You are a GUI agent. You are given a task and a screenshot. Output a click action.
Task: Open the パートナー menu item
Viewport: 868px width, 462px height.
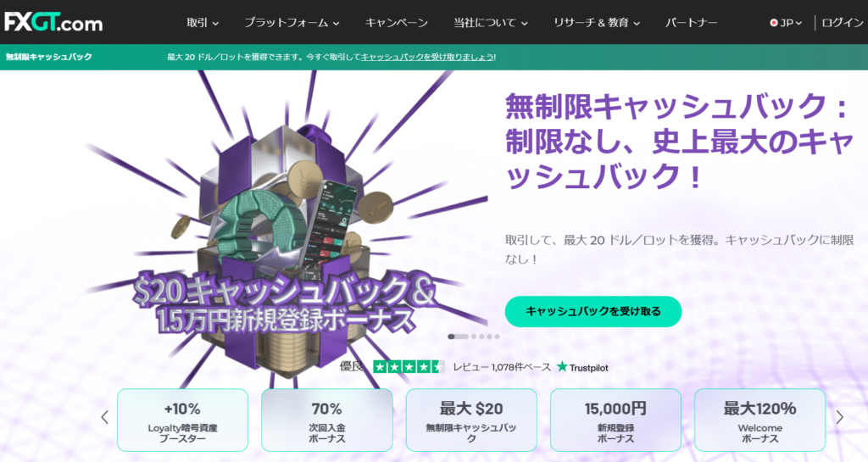pyautogui.click(x=691, y=23)
